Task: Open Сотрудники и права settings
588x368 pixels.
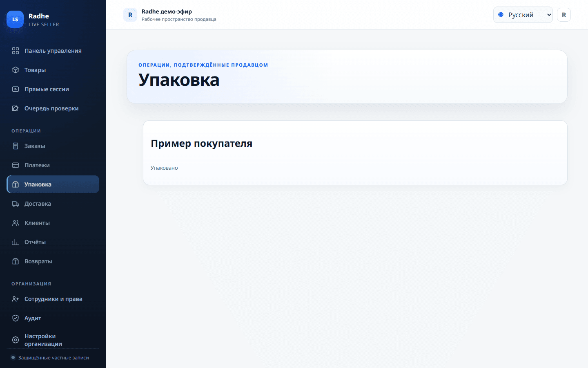Action: point(53,299)
